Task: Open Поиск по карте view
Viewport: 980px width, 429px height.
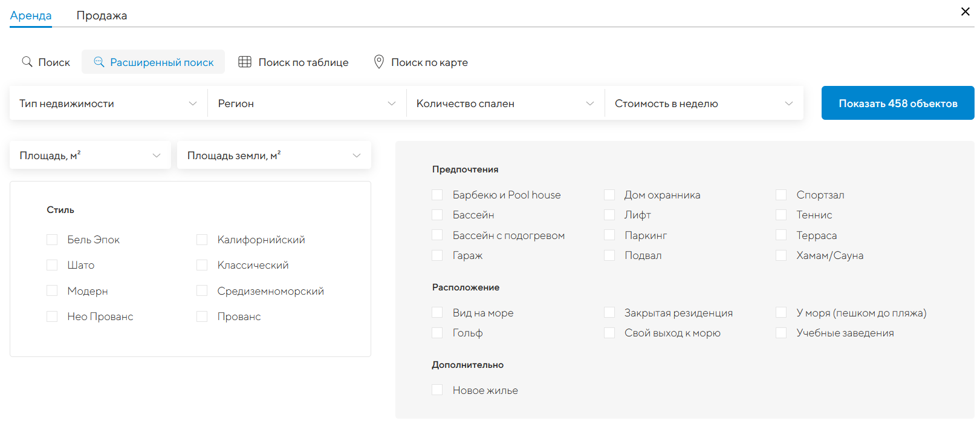Action: click(429, 62)
